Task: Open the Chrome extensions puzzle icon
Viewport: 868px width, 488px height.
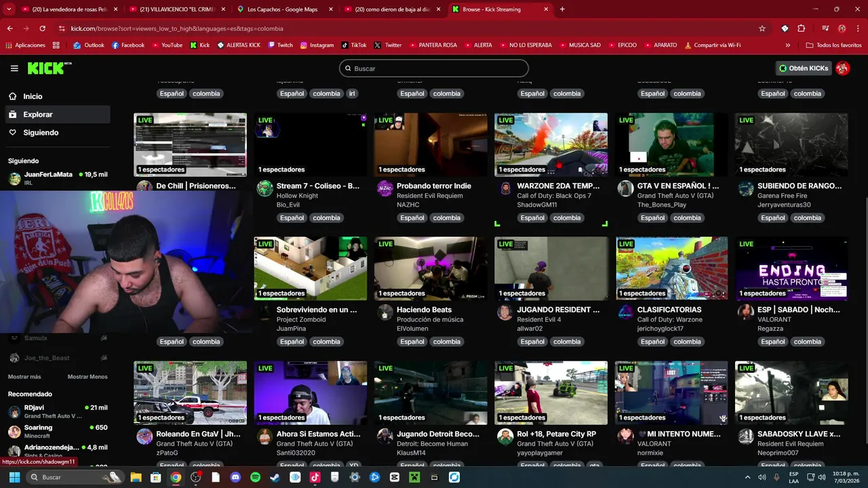Action: 802,28
